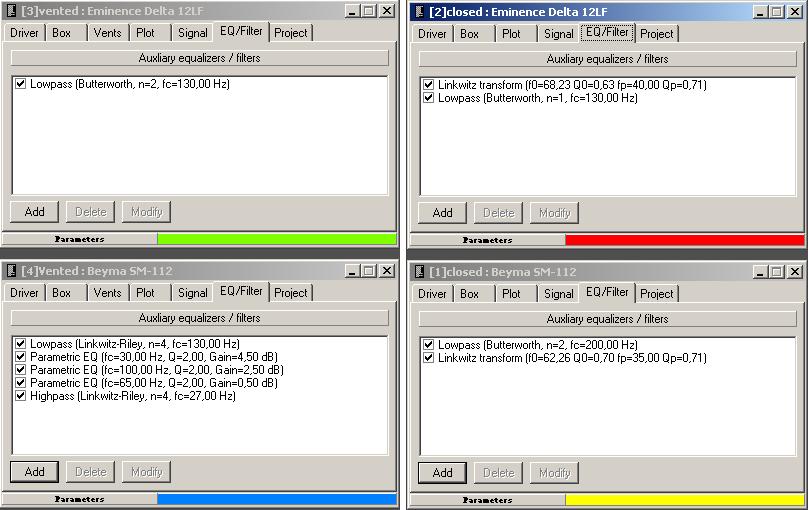Click Auxiliary equalizers header in [1]closed Beyma window
Image resolution: width=808 pixels, height=510 pixels.
pyautogui.click(x=608, y=319)
